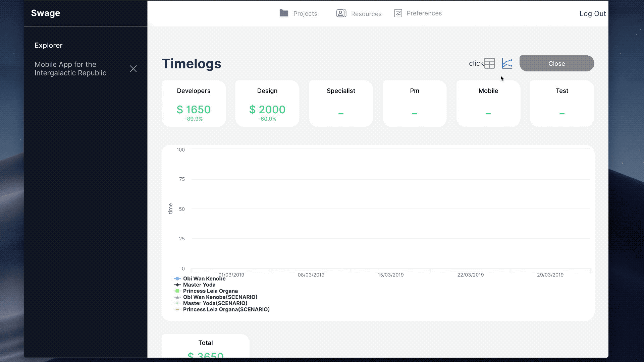Viewport: 644px width, 362px height.
Task: Switch to chart view icon
Action: (x=507, y=63)
